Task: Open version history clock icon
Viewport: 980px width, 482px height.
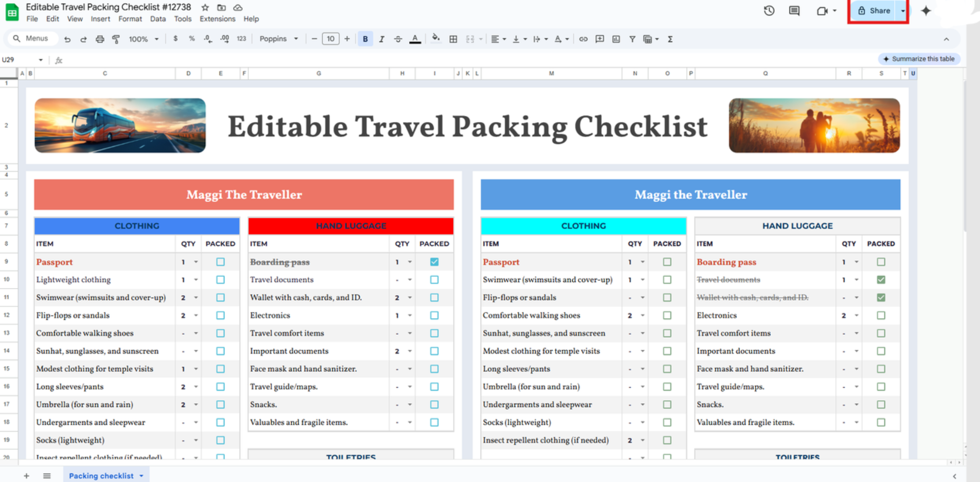Action: 769,11
